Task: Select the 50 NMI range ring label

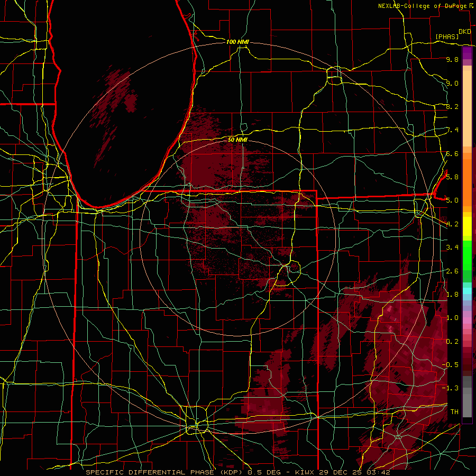Action: [x=237, y=140]
